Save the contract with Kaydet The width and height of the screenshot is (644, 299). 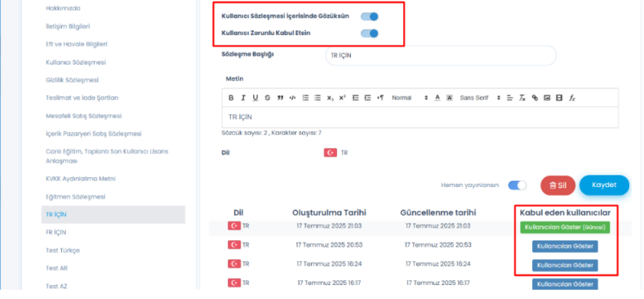pyautogui.click(x=604, y=185)
